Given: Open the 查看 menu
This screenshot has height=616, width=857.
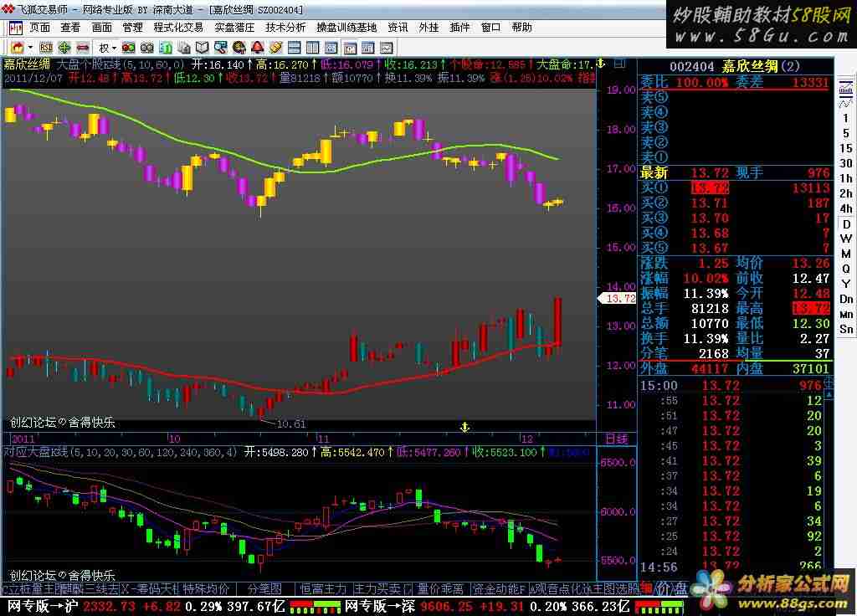Looking at the screenshot, I should [70, 28].
